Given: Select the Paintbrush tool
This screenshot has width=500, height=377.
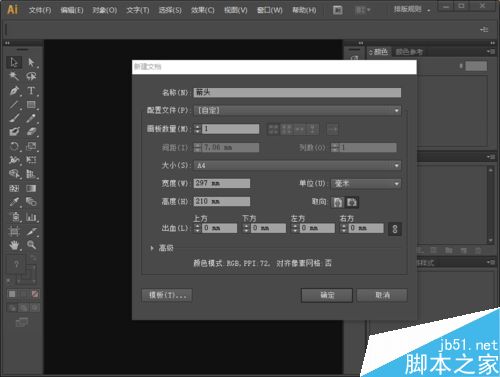Looking at the screenshot, I should click(14, 118).
